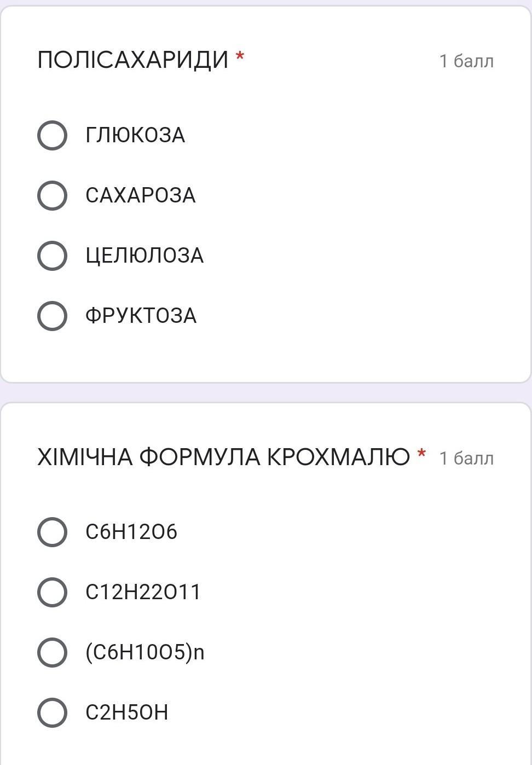Click the ЦЕЛЮЛОЗА answer text
Image resolution: width=532 pixels, height=765 pixels.
(x=144, y=256)
